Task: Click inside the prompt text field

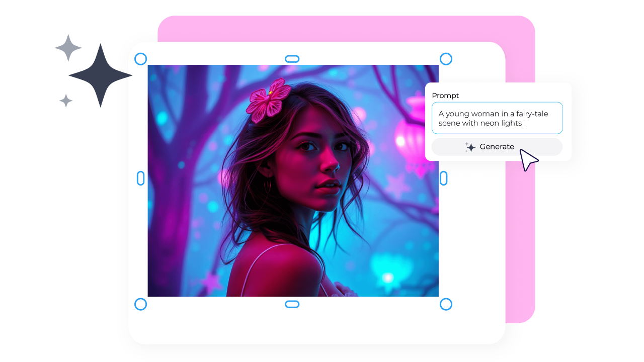Action: (x=497, y=118)
